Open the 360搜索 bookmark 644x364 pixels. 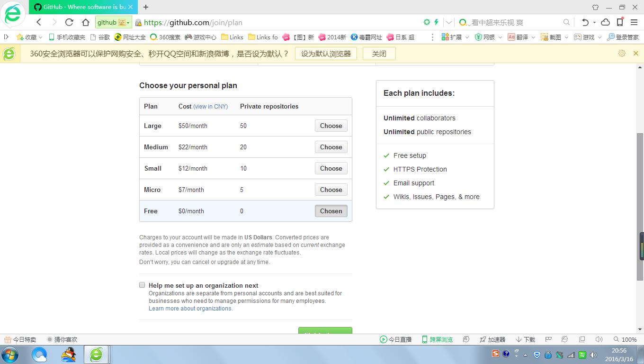[x=165, y=37]
